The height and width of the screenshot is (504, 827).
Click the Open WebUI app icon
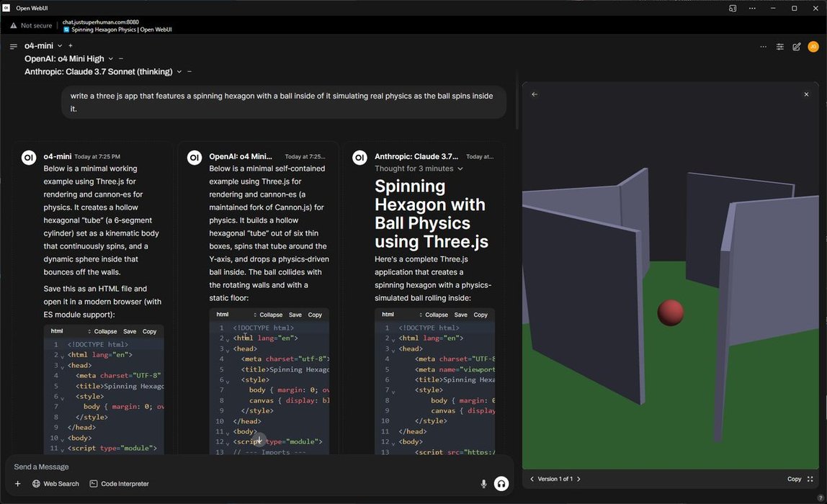(6, 8)
